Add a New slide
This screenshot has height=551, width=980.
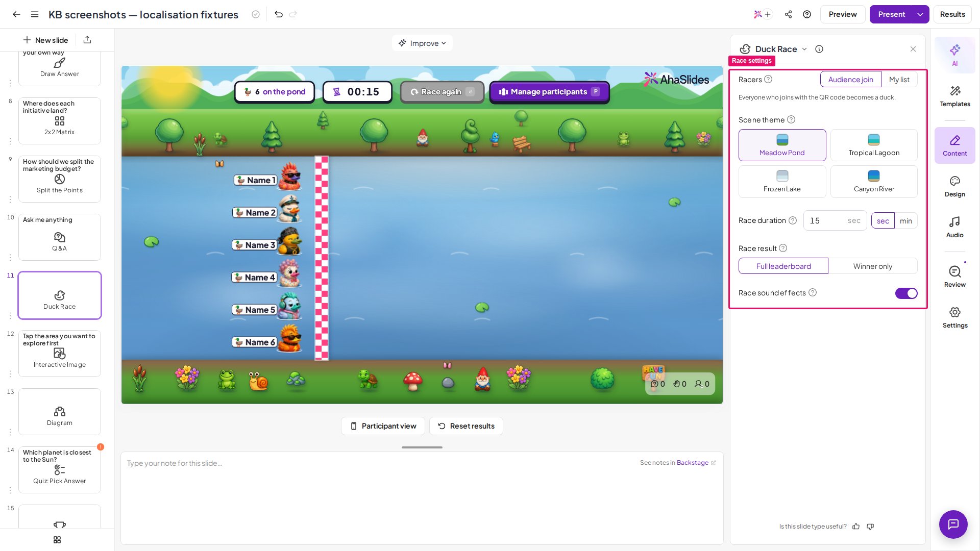tap(45, 40)
